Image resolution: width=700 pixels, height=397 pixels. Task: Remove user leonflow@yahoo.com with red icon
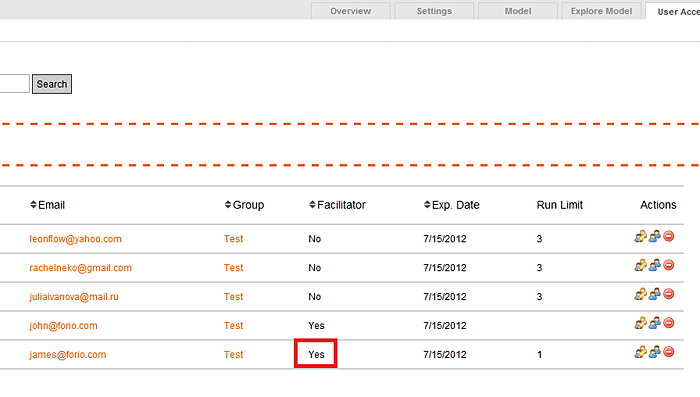[668, 236]
